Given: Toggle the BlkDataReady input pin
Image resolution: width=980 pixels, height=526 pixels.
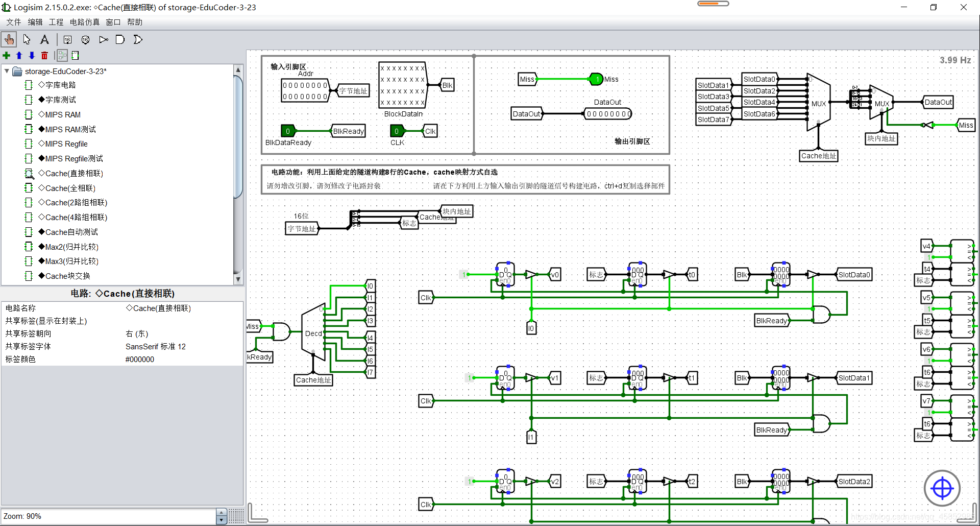Looking at the screenshot, I should coord(288,131).
